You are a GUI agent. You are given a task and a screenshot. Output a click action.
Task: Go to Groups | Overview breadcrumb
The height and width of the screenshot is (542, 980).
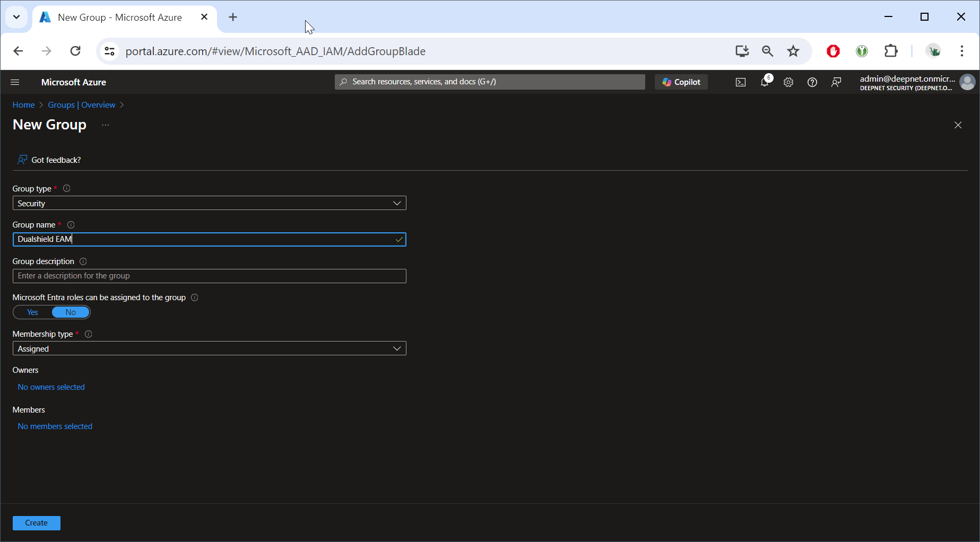[81, 105]
